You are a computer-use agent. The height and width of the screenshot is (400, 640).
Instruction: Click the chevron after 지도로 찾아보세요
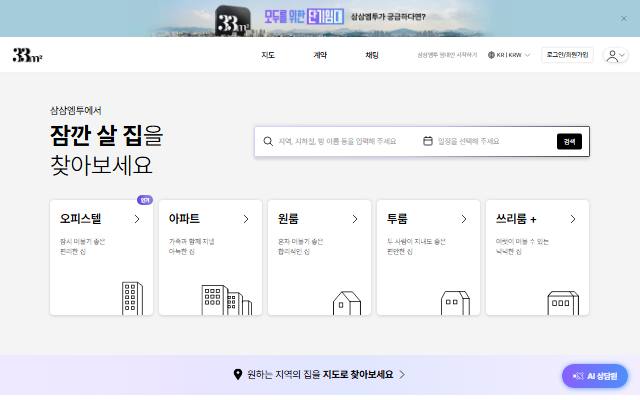pyautogui.click(x=402, y=374)
